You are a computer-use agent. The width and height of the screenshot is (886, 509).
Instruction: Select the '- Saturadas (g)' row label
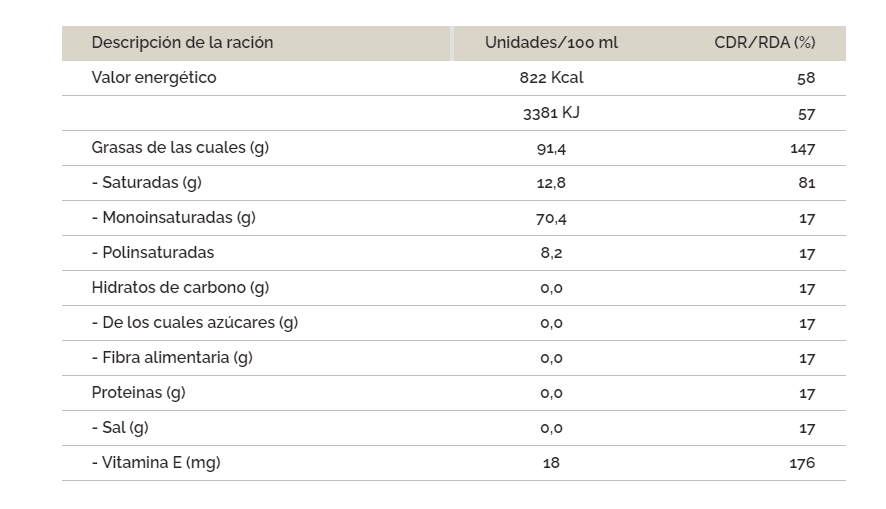tap(146, 183)
